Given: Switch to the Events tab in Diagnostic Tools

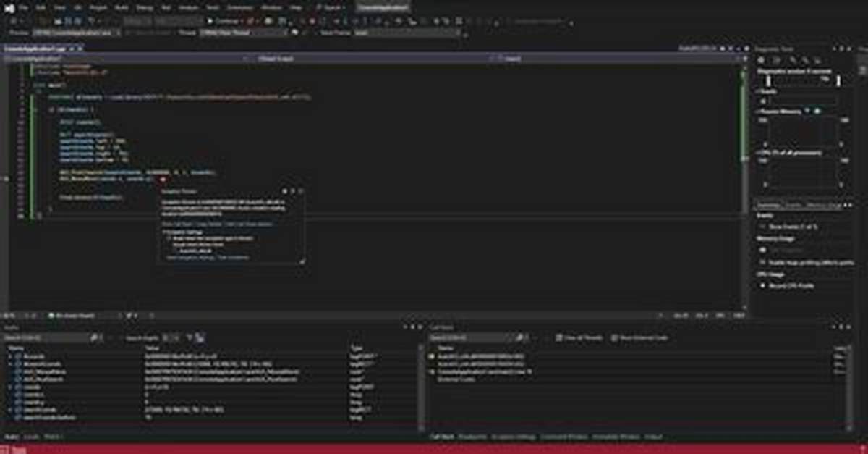Looking at the screenshot, I should coord(794,205).
